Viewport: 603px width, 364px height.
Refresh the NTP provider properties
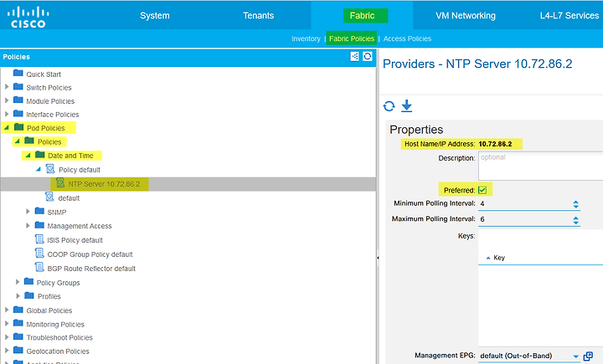click(389, 106)
